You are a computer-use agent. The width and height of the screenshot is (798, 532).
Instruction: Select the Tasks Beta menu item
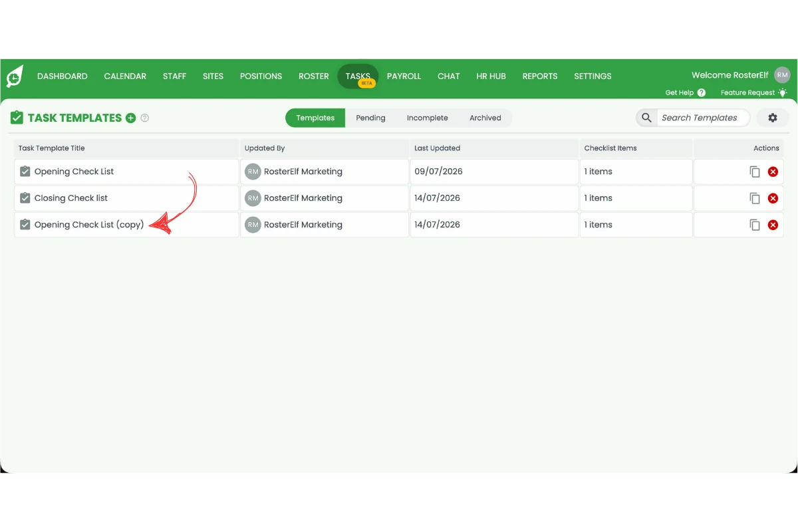coord(358,76)
